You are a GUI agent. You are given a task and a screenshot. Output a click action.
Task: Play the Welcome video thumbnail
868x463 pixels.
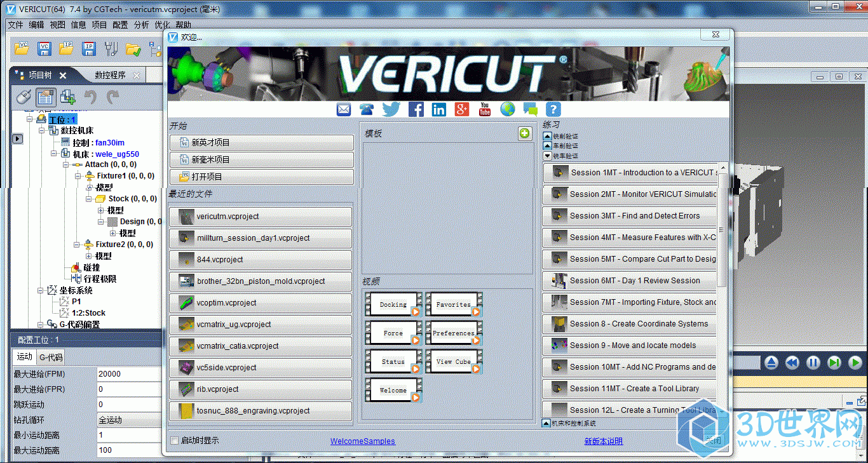tap(393, 390)
